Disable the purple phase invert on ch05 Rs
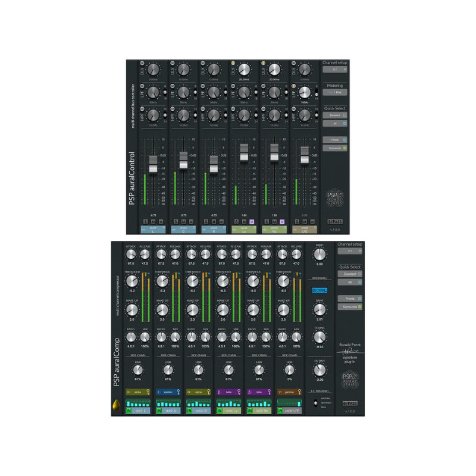The height and width of the screenshot is (476, 476). point(282,222)
